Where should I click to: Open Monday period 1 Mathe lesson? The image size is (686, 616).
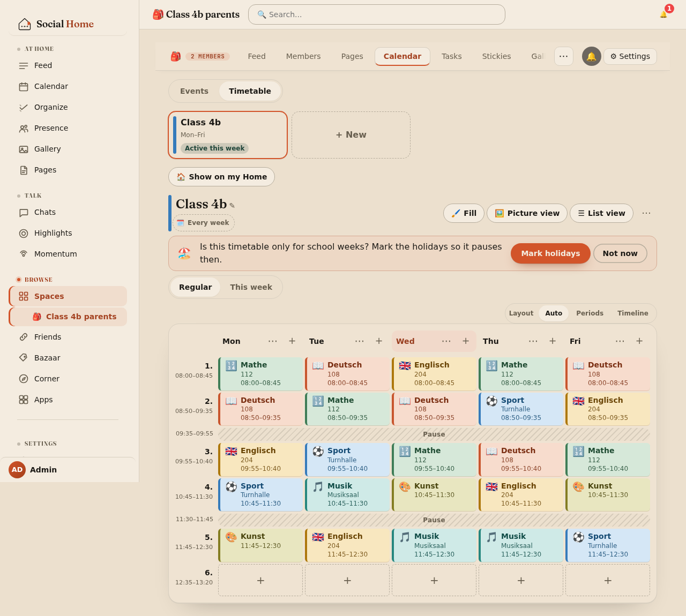point(260,374)
